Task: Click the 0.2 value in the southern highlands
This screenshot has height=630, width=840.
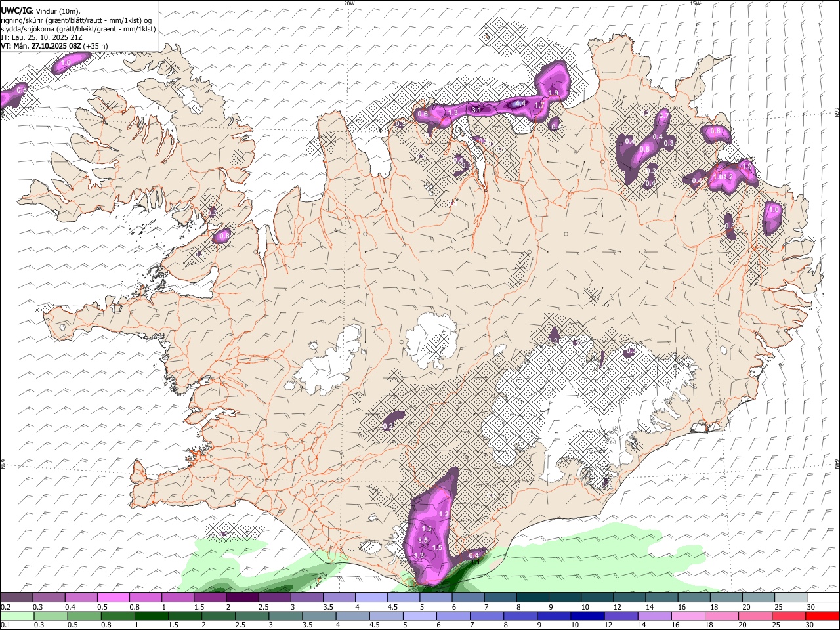Action: [387, 426]
